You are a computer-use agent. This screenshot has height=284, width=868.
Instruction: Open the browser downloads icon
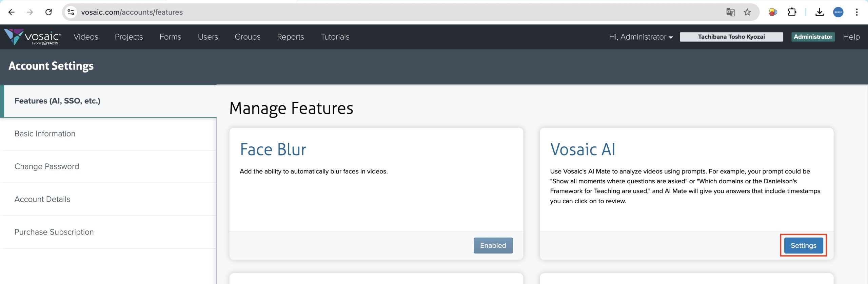point(820,12)
